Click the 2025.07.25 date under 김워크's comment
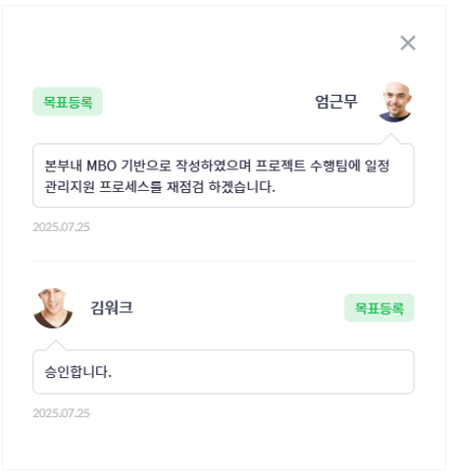Viewport: 451px width, 476px height. pos(61,413)
